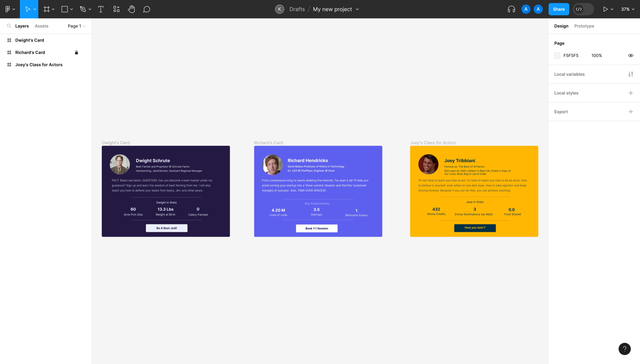The height and width of the screenshot is (364, 640).
Task: Add an export setting plus icon
Action: (x=631, y=112)
